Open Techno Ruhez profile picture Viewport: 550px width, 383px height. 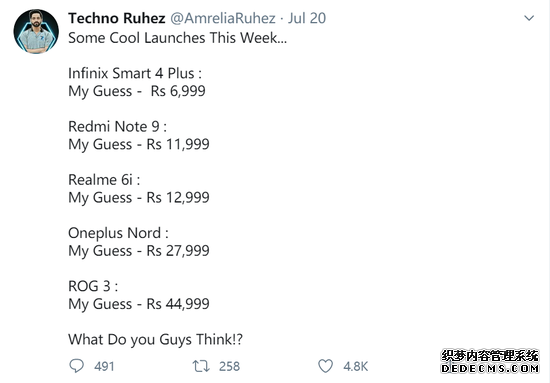click(x=36, y=32)
